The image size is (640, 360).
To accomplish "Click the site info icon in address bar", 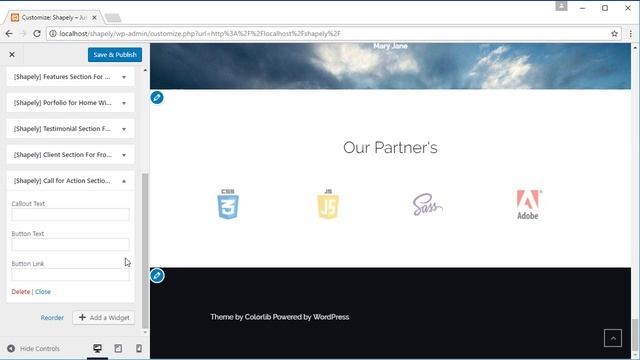I will (x=53, y=33).
